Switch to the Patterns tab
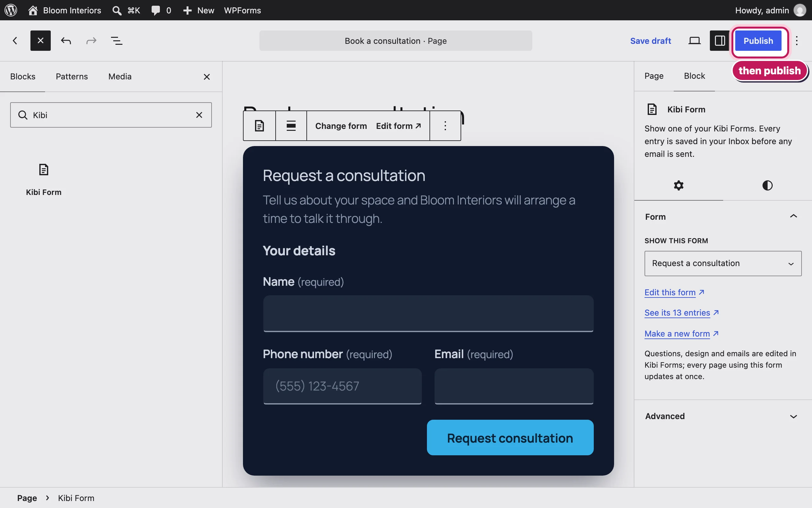 coord(72,77)
